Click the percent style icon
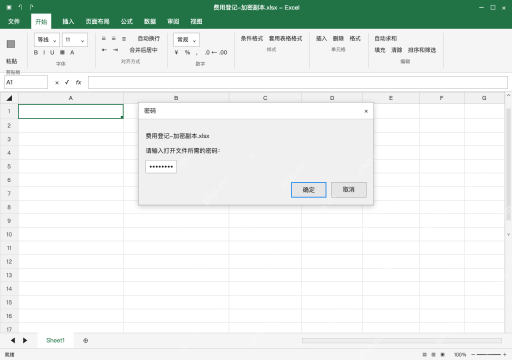512x360 pixels. point(187,52)
